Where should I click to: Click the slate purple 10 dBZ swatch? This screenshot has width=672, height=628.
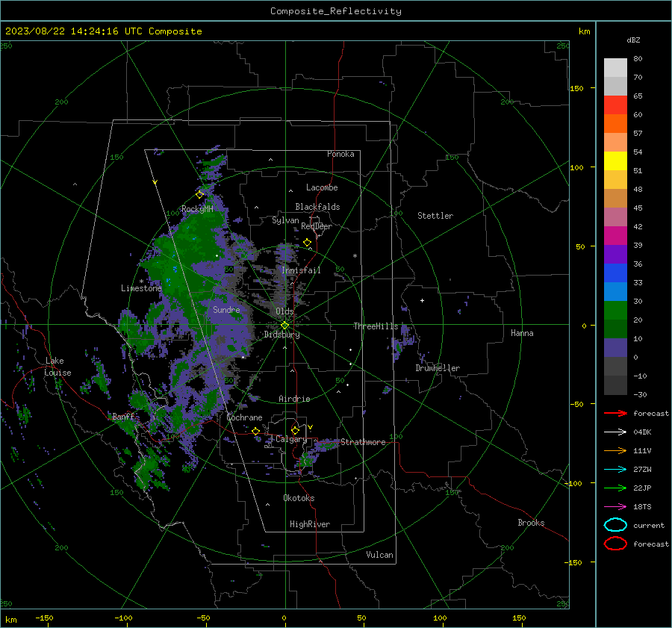point(615,348)
